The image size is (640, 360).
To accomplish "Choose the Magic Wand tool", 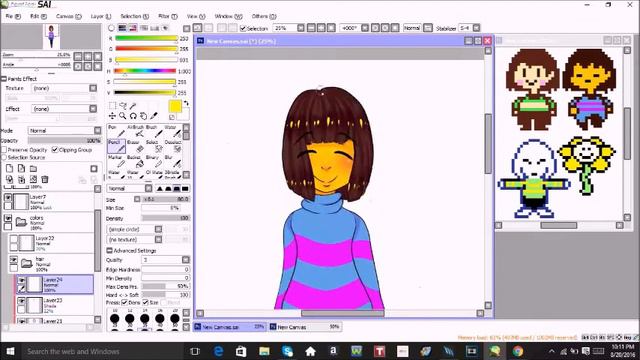I will click(133, 106).
